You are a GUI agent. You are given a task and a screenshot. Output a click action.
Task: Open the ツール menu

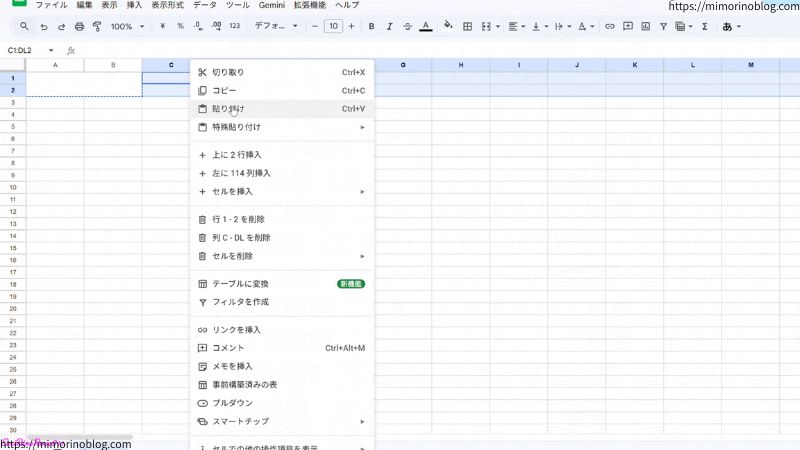tap(238, 5)
